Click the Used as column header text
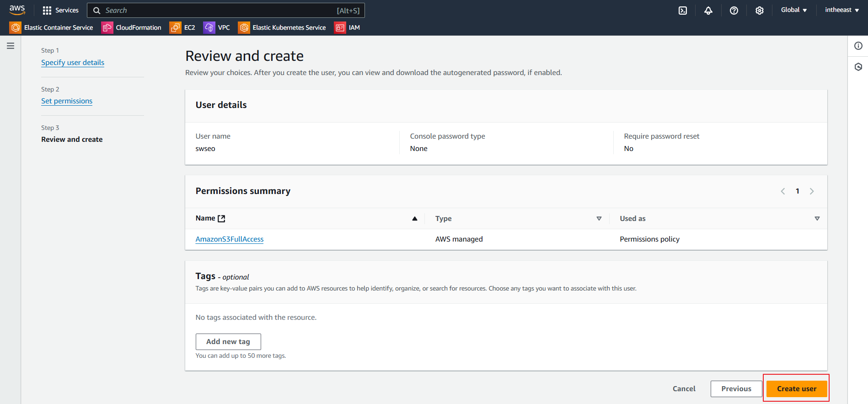The width and height of the screenshot is (868, 404). coord(632,219)
